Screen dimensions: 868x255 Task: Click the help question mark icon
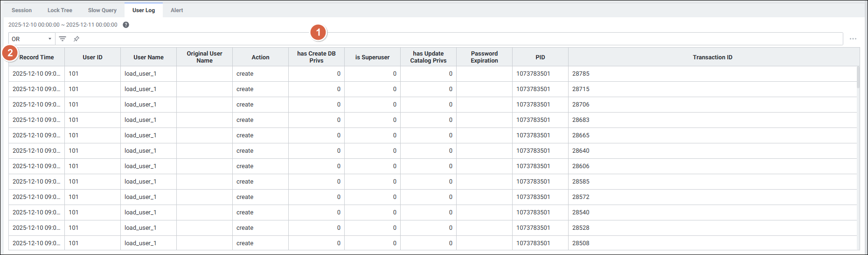tap(126, 25)
